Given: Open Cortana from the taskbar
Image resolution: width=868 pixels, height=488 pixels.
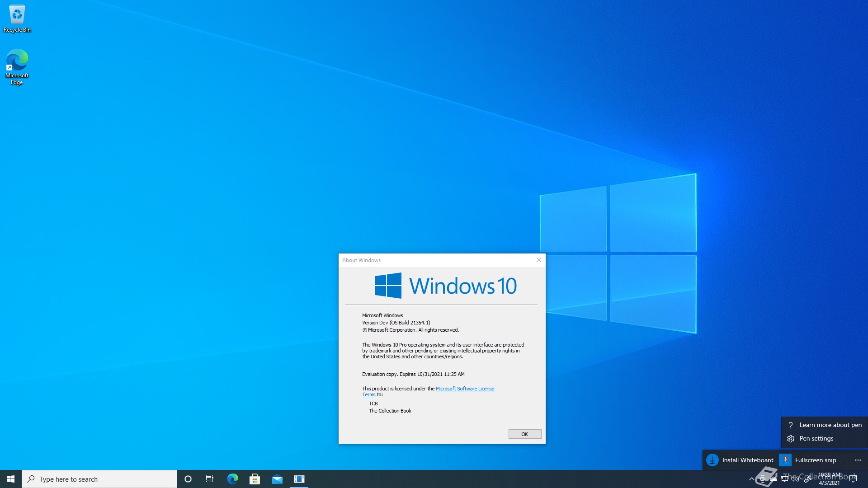Looking at the screenshot, I should click(x=188, y=479).
